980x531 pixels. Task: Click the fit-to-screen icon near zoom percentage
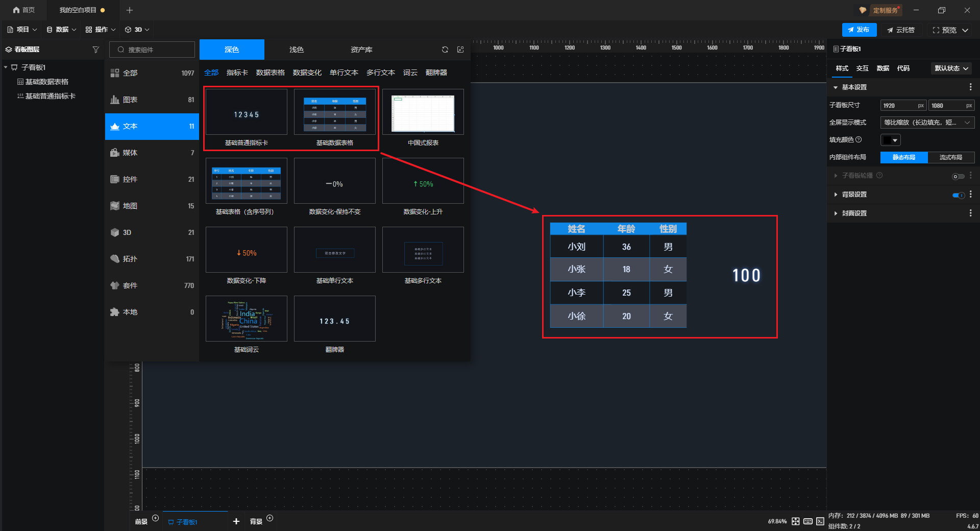795,521
